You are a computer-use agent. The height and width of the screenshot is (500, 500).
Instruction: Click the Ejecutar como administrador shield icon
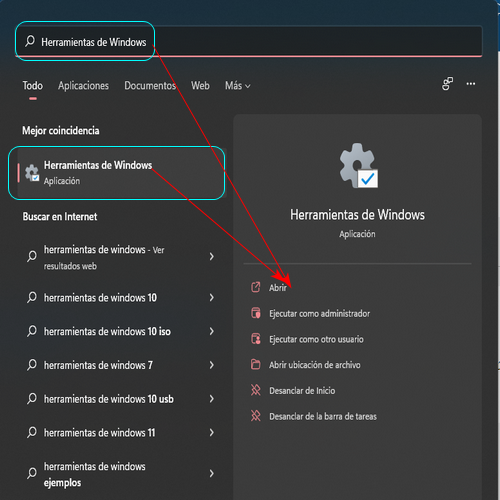(x=256, y=313)
